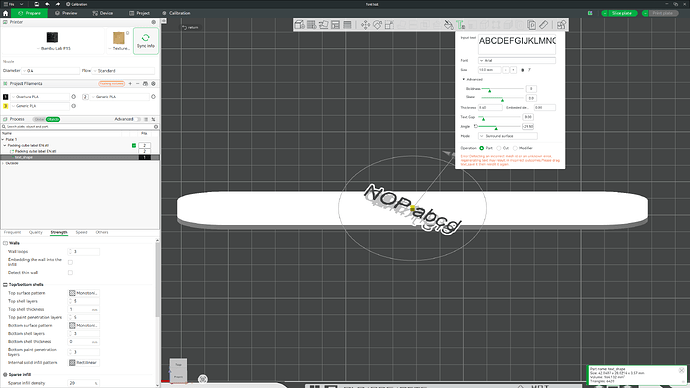
Task: Toggle the Text shape tool
Action: pyautogui.click(x=460, y=25)
